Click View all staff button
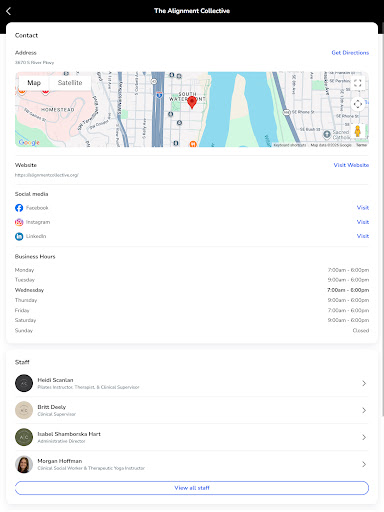Image resolution: width=384 pixels, height=512 pixels. pos(192,488)
